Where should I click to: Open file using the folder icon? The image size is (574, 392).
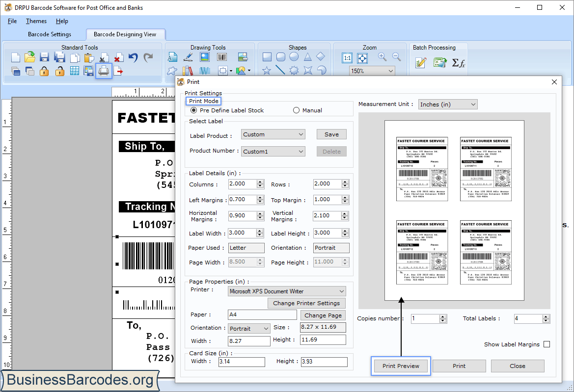tap(29, 57)
